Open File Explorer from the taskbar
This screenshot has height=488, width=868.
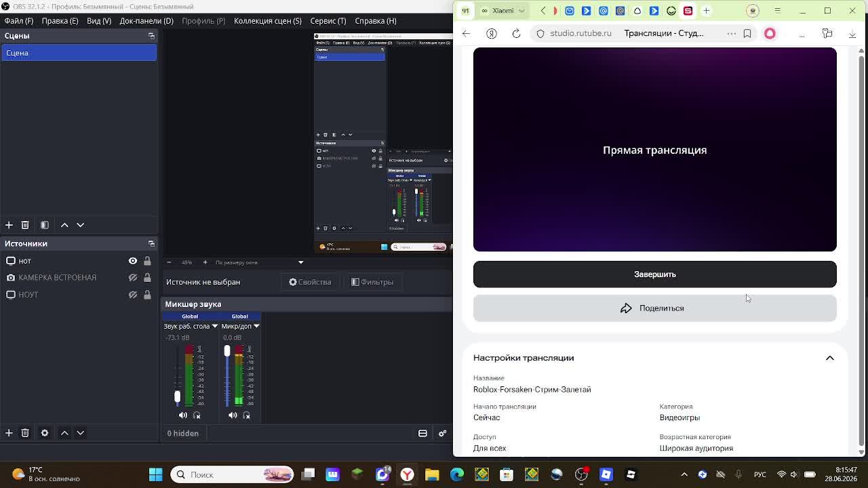[432, 474]
